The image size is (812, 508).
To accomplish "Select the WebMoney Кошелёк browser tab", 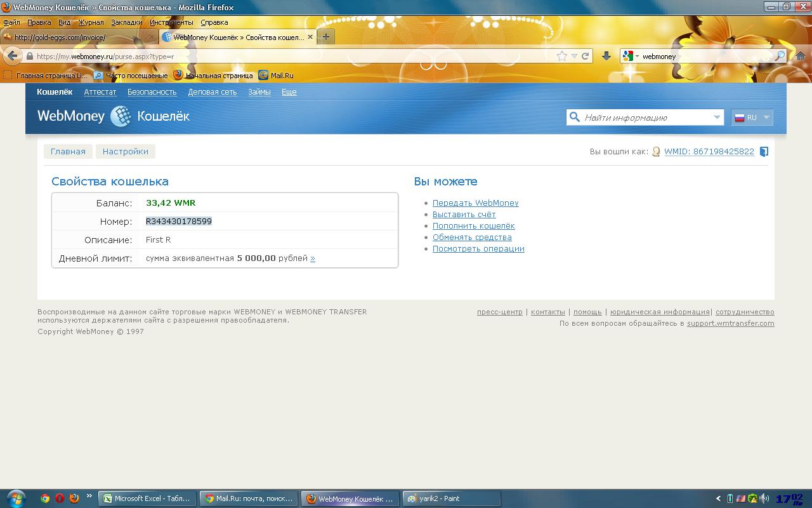I will [x=238, y=37].
